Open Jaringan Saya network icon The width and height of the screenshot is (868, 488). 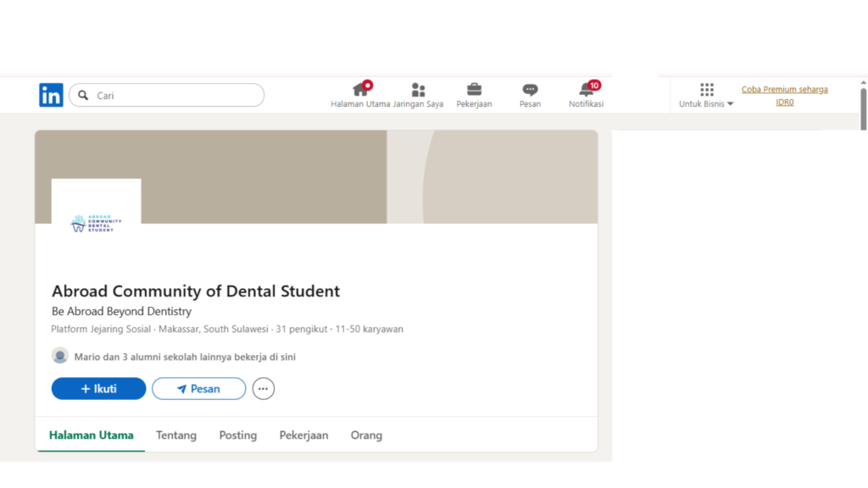click(418, 90)
